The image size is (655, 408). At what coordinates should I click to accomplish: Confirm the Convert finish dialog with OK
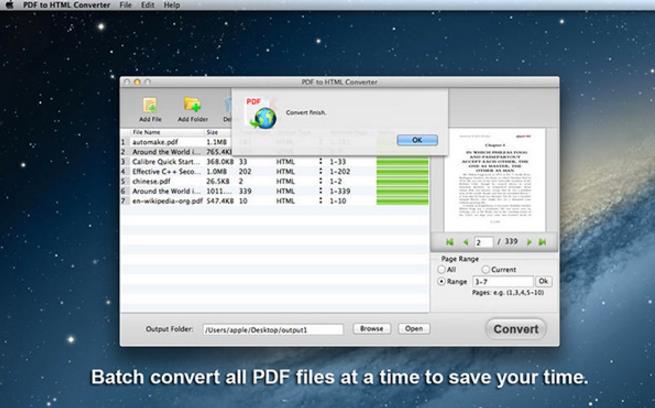click(x=417, y=140)
